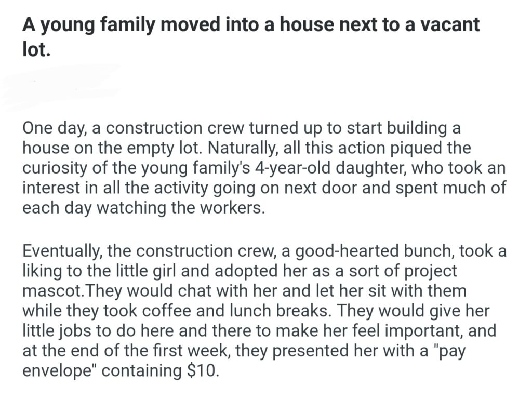The height and width of the screenshot is (399, 532).
Task: Click "Eventually" starting the second paragraph
Action: 62,251
